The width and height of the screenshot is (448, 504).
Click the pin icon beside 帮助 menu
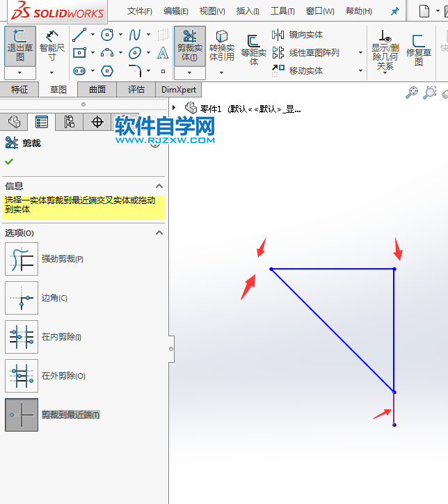394,12
